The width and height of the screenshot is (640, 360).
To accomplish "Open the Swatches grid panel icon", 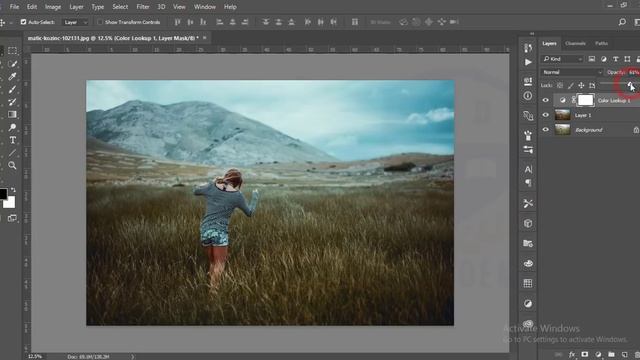I will tap(528, 283).
